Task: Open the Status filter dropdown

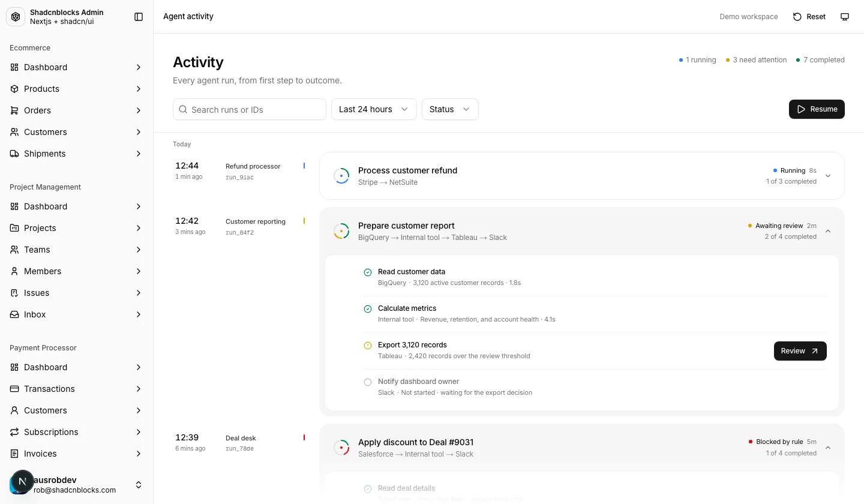Action: [450, 109]
